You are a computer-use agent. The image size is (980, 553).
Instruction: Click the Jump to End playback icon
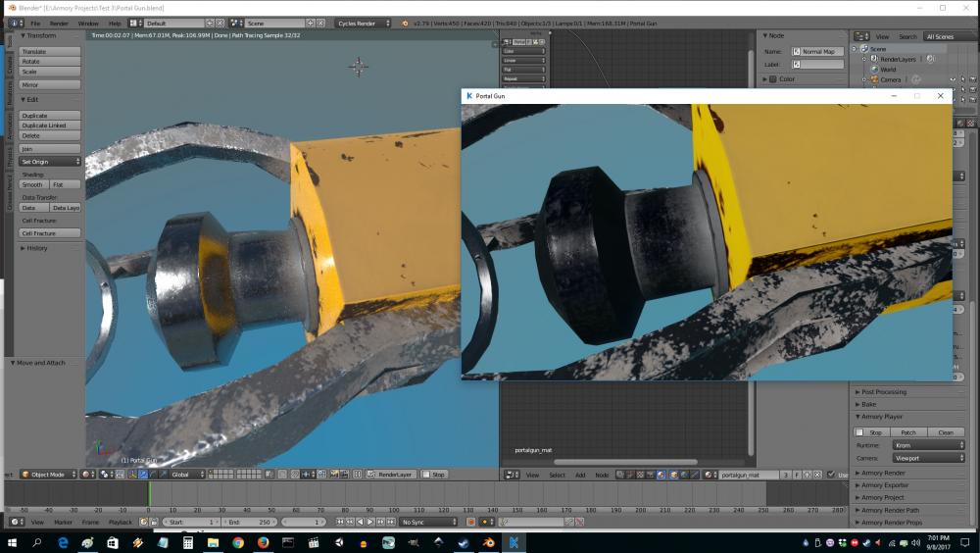pos(392,523)
